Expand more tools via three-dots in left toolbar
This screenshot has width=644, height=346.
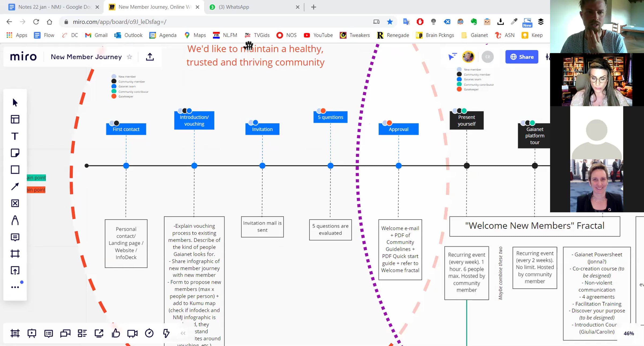pyautogui.click(x=15, y=287)
